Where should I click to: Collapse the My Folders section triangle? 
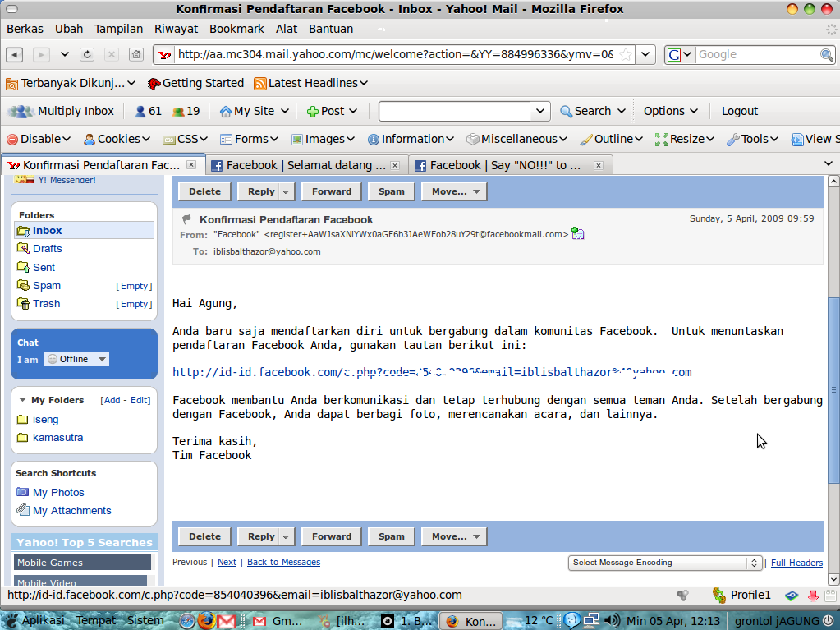pyautogui.click(x=22, y=400)
